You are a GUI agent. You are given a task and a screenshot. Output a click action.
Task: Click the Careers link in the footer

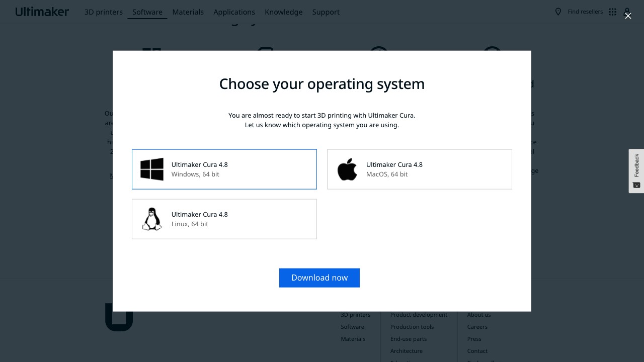pos(477,327)
